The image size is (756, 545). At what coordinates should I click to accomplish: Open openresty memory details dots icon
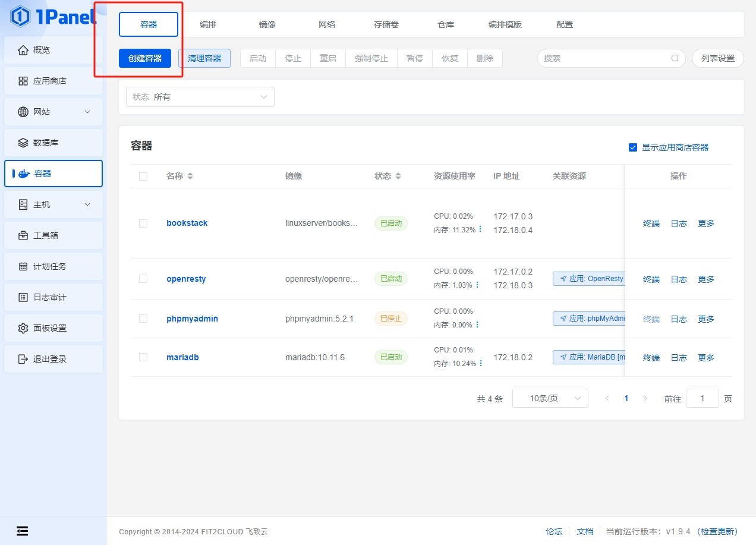pyautogui.click(x=477, y=285)
